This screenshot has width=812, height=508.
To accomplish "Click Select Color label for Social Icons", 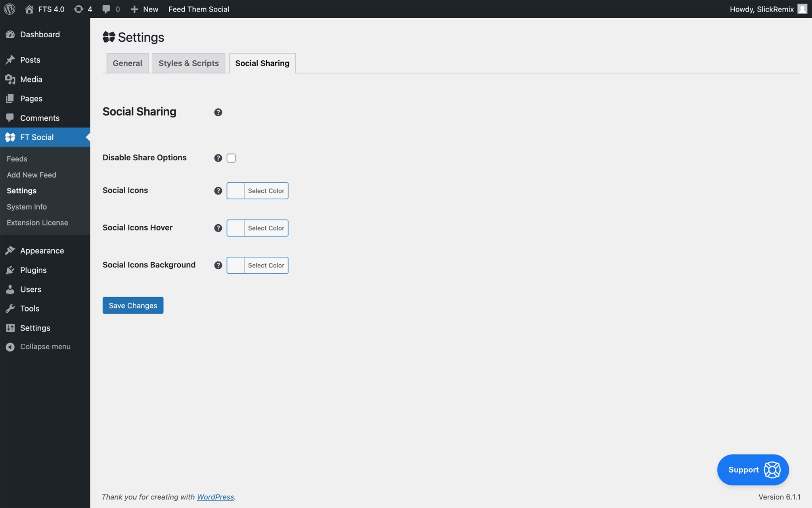I will point(266,191).
